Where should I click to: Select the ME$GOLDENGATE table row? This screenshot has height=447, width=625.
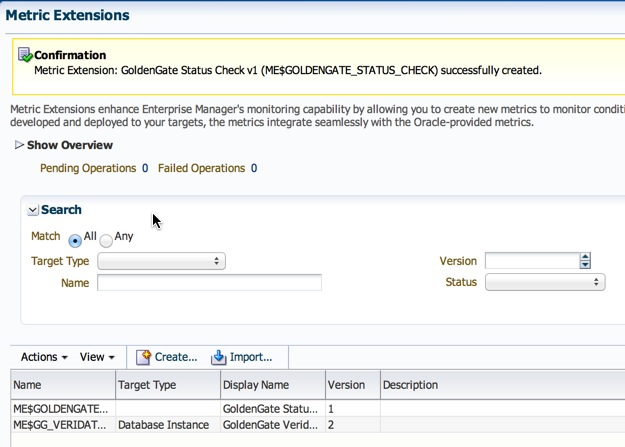point(62,409)
